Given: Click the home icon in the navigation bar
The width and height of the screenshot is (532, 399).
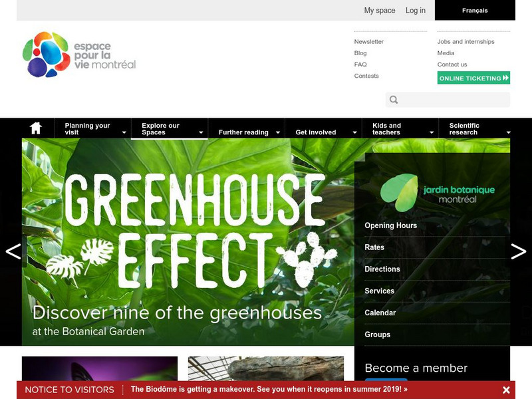Looking at the screenshot, I should tap(35, 128).
